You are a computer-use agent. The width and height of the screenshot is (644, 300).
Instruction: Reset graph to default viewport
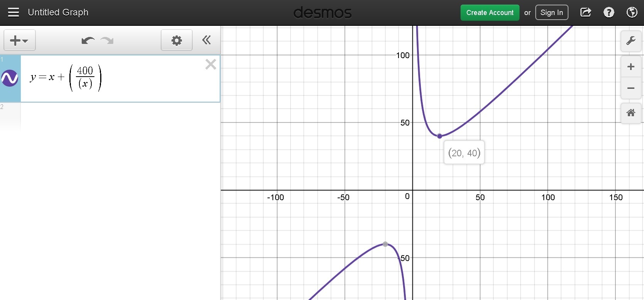point(631,113)
